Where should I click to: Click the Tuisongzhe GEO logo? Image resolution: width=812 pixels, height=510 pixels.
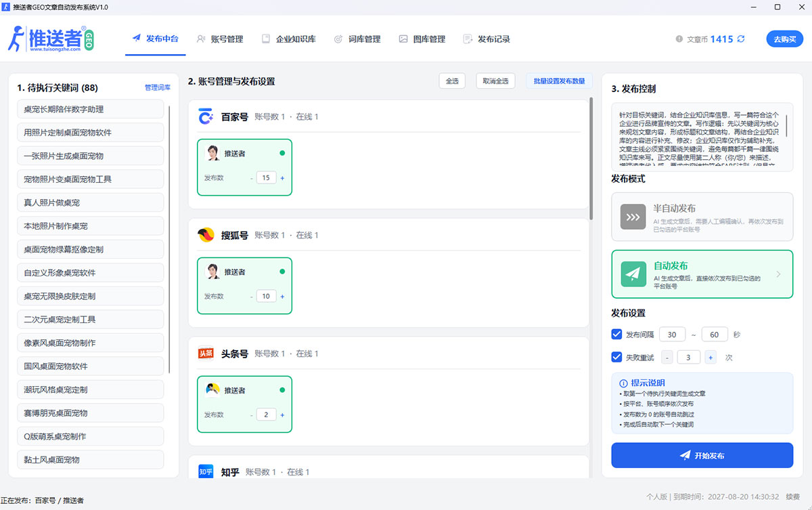click(x=51, y=39)
